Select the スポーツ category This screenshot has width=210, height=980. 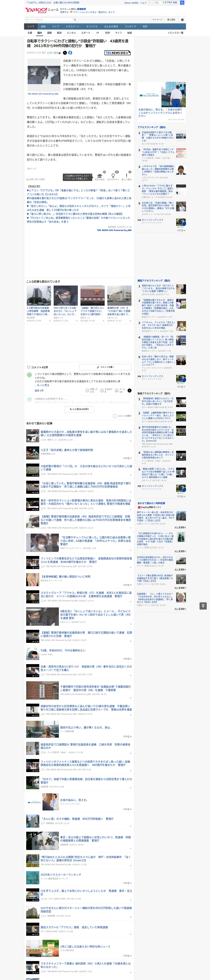click(86, 33)
